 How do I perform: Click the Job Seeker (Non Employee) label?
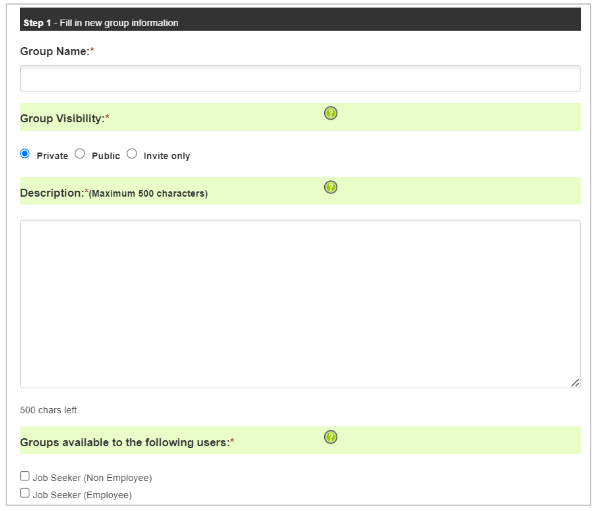point(92,478)
